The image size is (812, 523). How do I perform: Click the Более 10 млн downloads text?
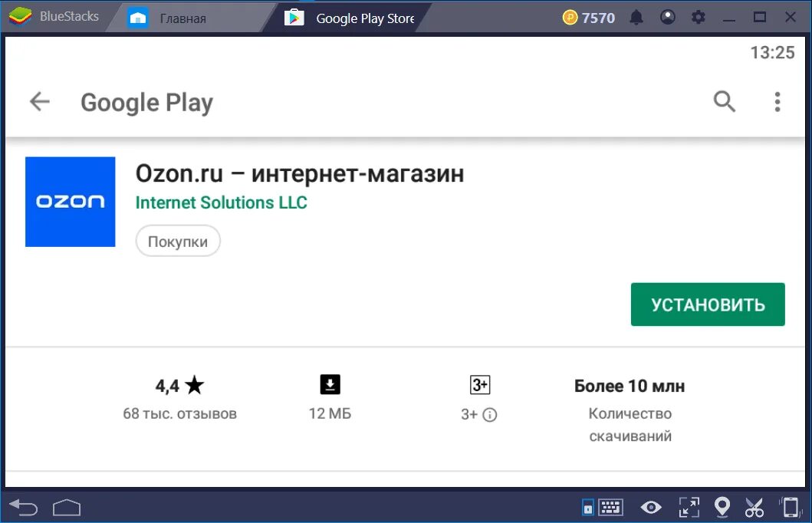(x=630, y=386)
